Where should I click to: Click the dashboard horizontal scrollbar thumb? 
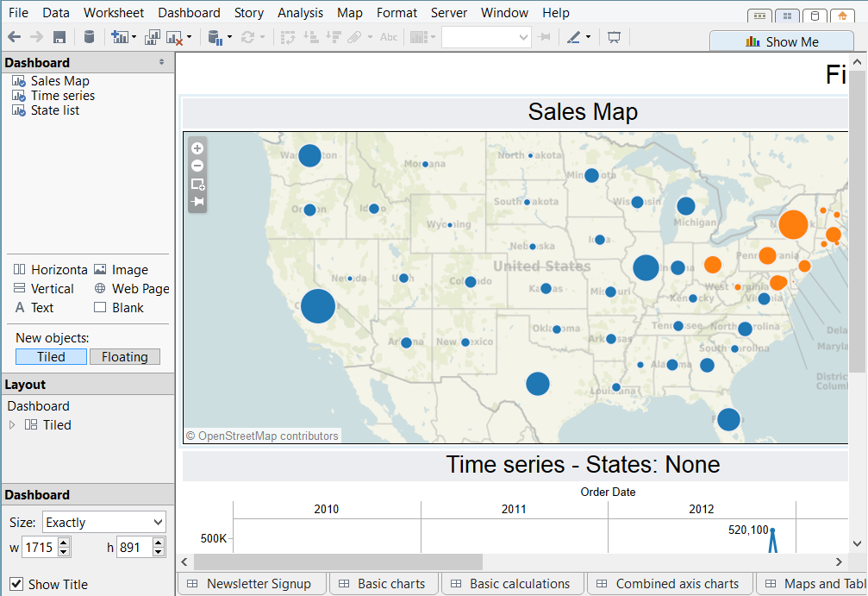(x=338, y=561)
